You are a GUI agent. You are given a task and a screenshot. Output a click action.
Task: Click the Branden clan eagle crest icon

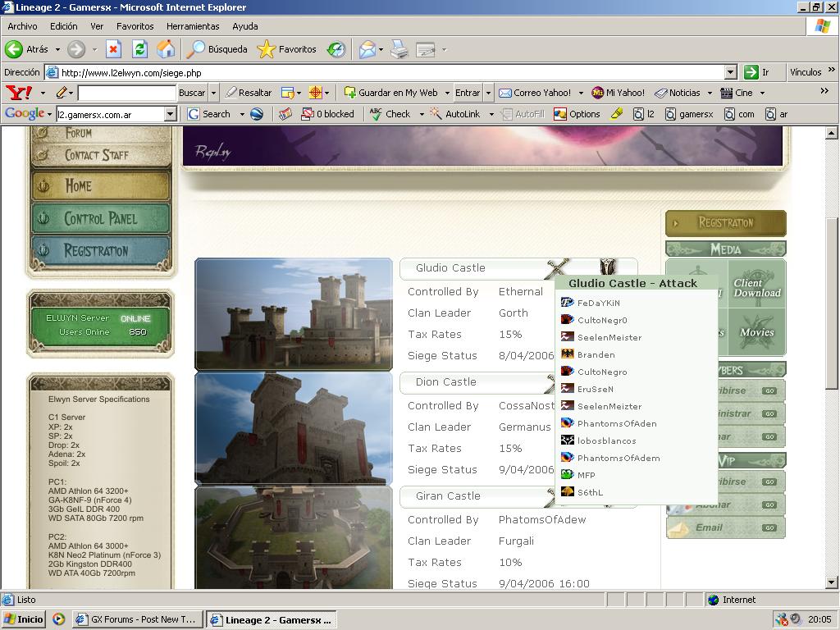point(568,354)
